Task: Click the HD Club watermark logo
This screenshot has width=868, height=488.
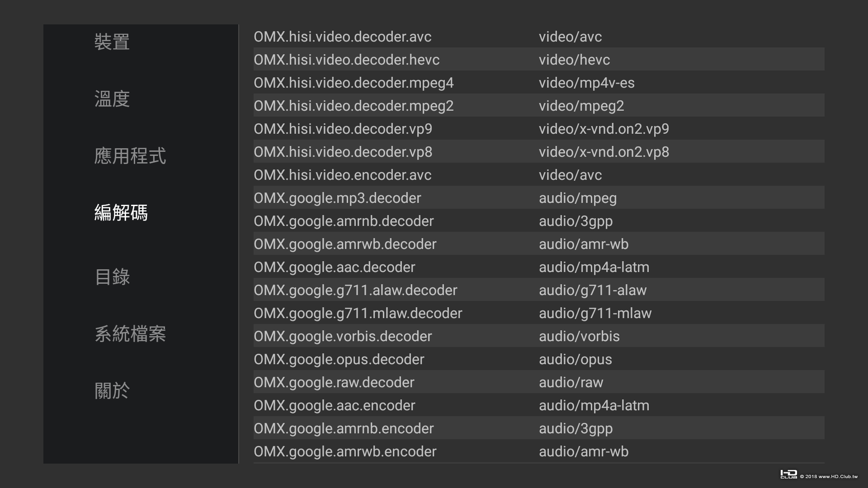Action: click(788, 474)
